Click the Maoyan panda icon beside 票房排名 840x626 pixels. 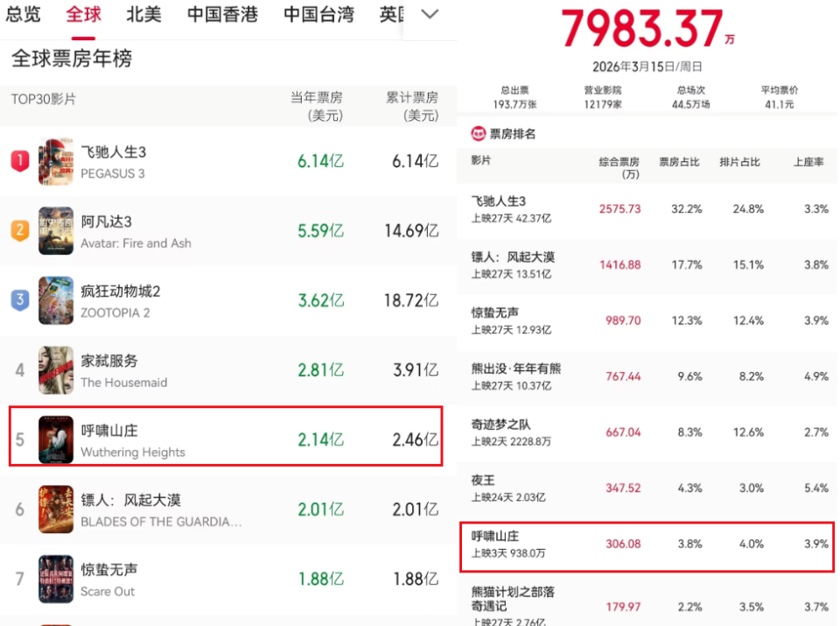coord(478,134)
